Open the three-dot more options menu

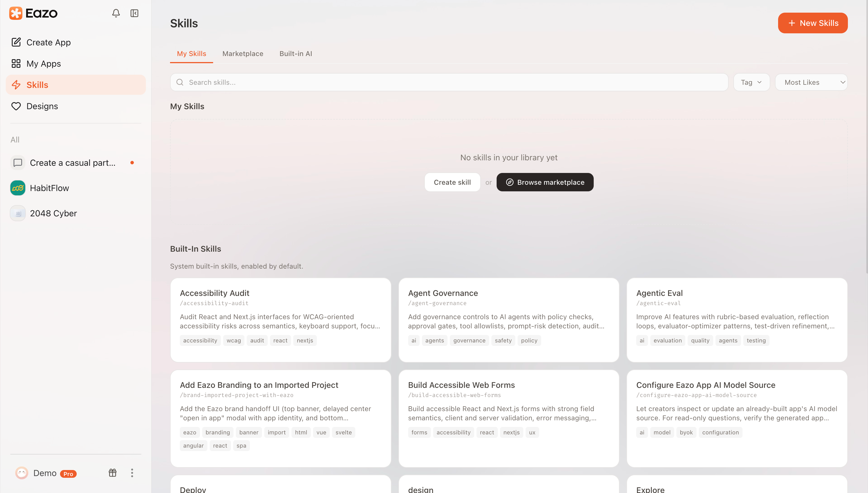132,473
